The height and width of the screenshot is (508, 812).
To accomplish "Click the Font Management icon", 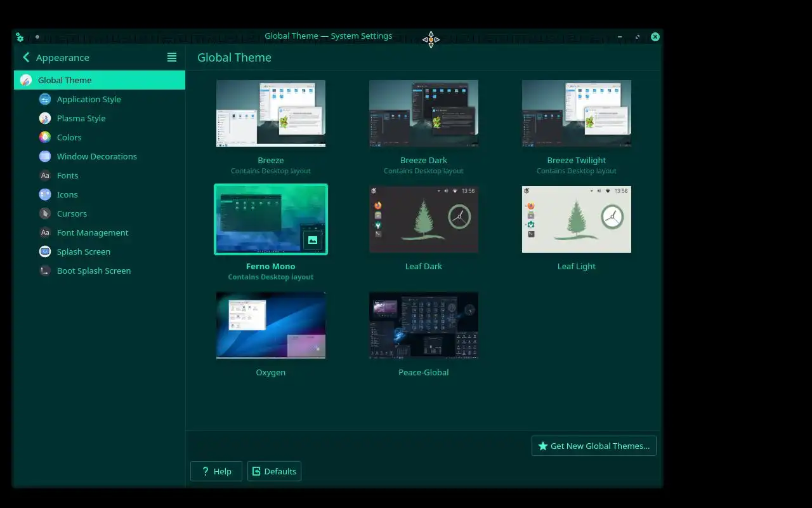I will (x=45, y=232).
